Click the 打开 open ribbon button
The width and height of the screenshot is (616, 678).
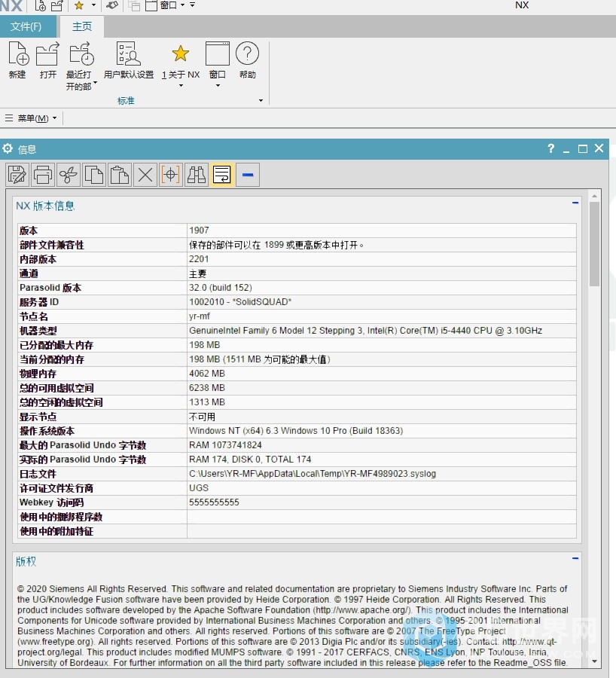(48, 60)
